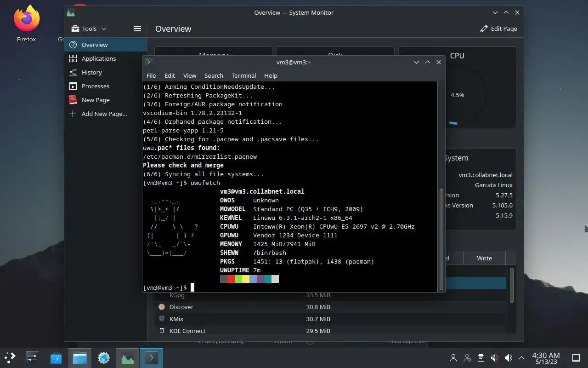
Task: Show hidden system tray icons arrow
Action: pos(521,358)
